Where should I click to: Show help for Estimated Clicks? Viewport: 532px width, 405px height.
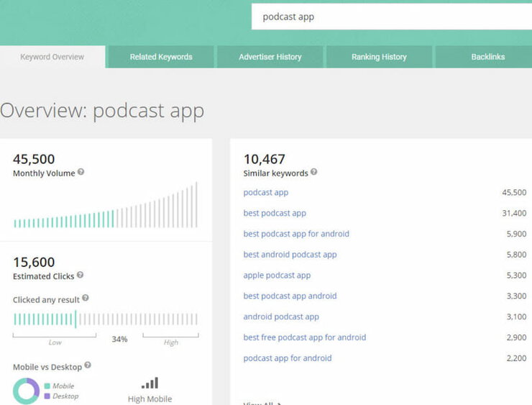(80, 275)
